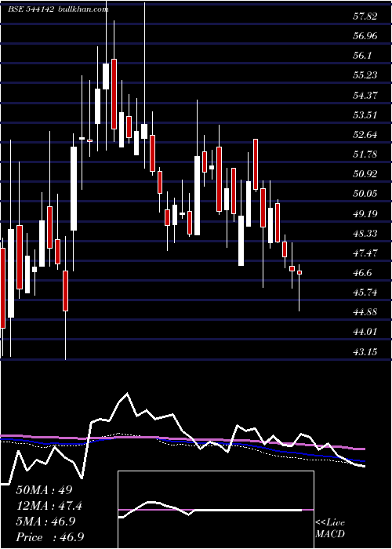Click the tall white candle rising to 52.64
392x549 pixels.
(x=74, y=188)
